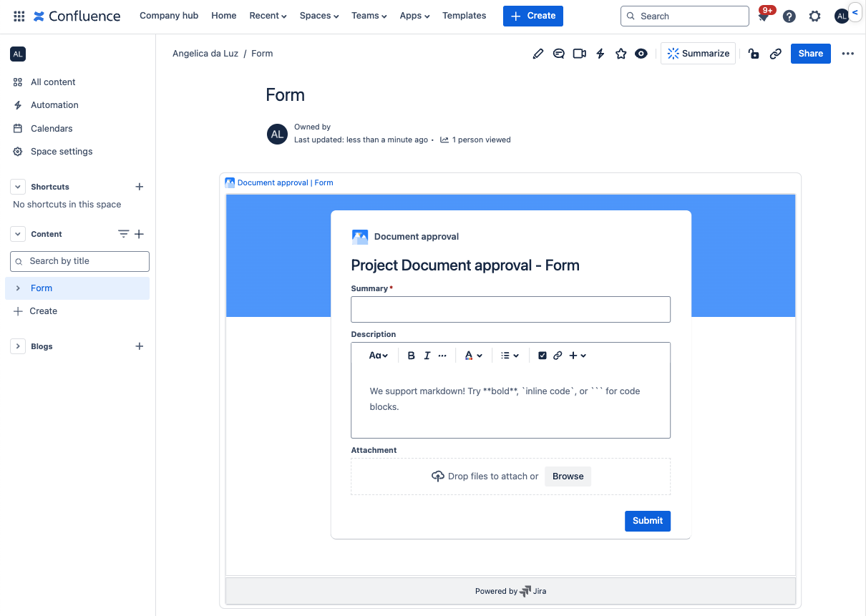
Task: Open the insert plus dropdown in the editor
Action: pos(578,356)
